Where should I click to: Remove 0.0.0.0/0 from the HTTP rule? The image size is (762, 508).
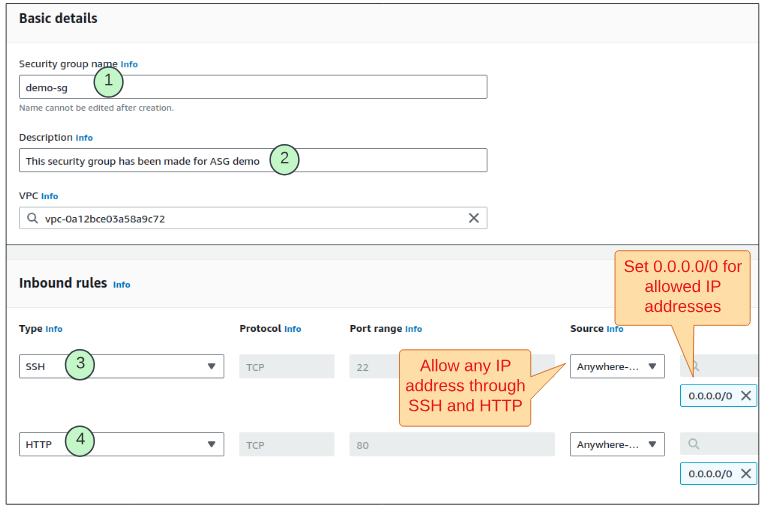(746, 473)
